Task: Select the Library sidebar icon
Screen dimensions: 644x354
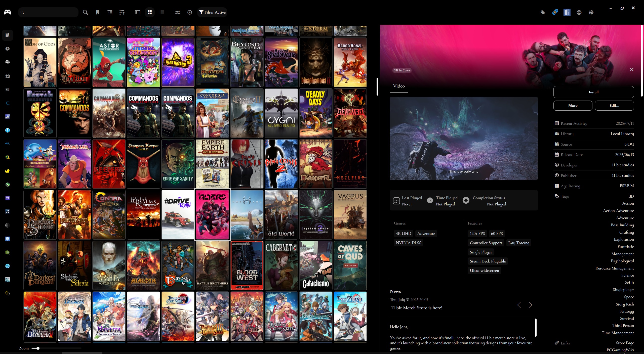Action: click(8, 35)
